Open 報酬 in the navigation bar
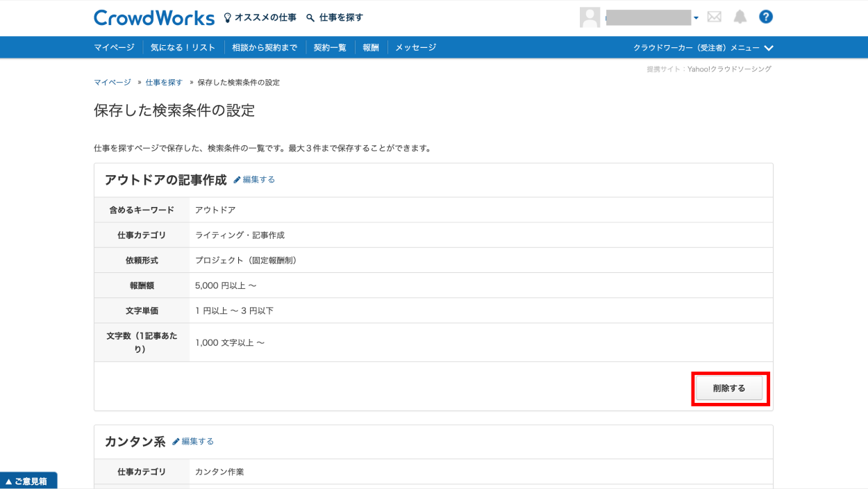 pyautogui.click(x=371, y=48)
